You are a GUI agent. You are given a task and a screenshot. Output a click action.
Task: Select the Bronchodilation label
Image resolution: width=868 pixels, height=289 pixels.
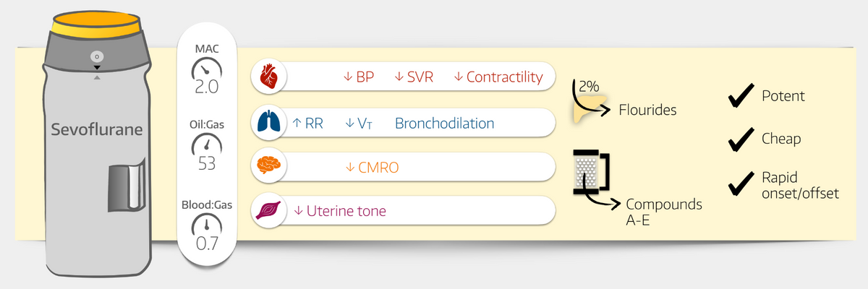click(x=444, y=124)
